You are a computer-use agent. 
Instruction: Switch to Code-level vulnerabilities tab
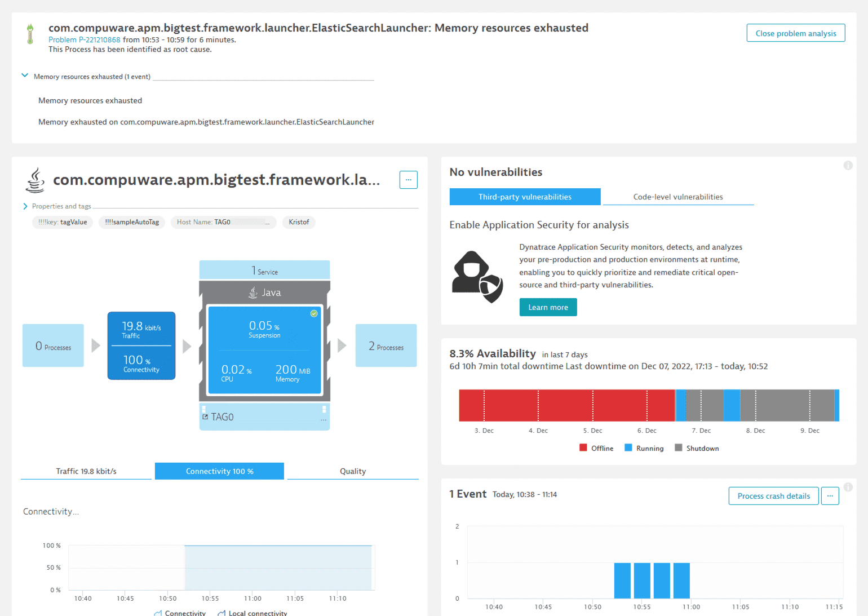click(x=678, y=197)
